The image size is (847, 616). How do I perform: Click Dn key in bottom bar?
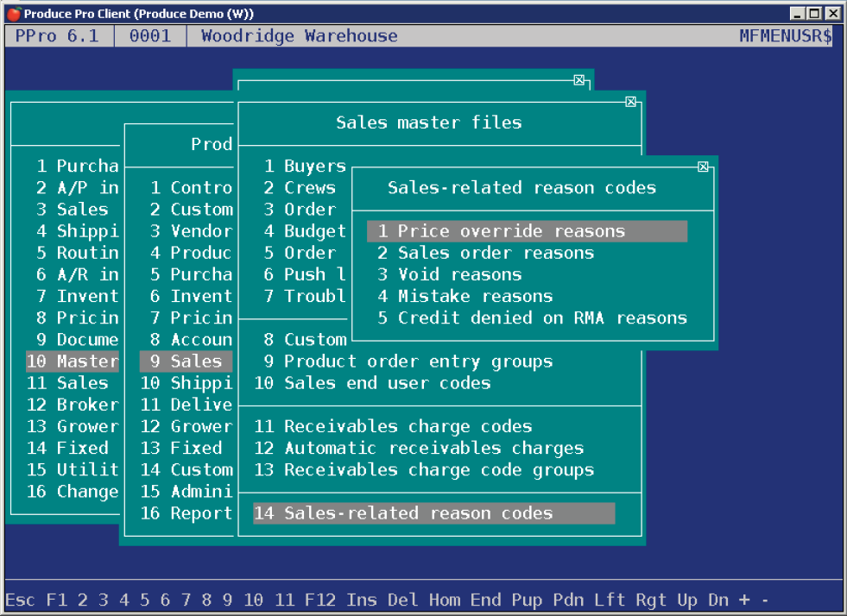[x=718, y=600]
